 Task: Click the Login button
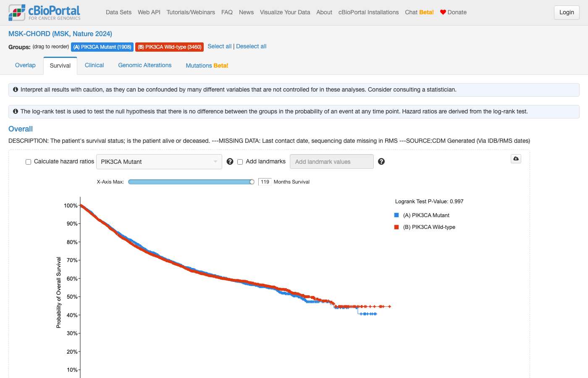tap(567, 13)
